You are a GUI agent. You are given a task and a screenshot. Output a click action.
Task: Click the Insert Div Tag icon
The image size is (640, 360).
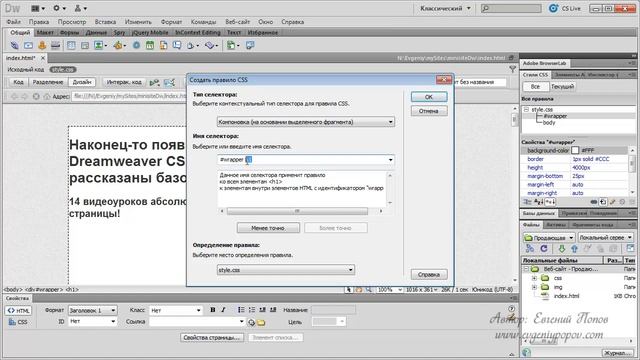84,45
